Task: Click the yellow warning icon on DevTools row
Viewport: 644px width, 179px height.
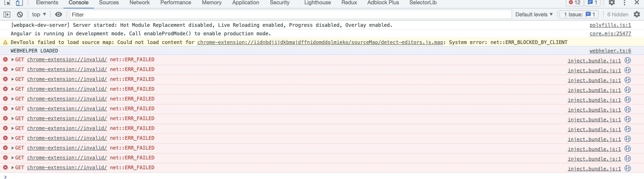Action: point(5,42)
